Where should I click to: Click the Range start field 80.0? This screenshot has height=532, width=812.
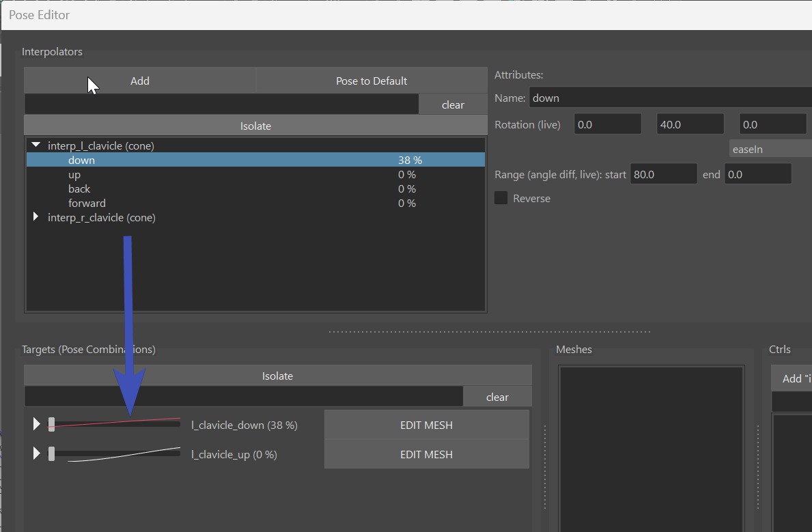pyautogui.click(x=662, y=174)
